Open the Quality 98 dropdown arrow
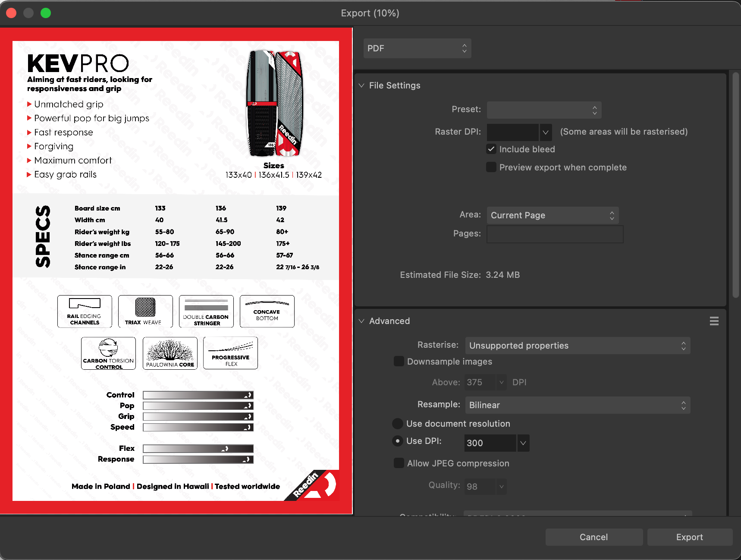Viewport: 741px width, 560px height. click(501, 487)
